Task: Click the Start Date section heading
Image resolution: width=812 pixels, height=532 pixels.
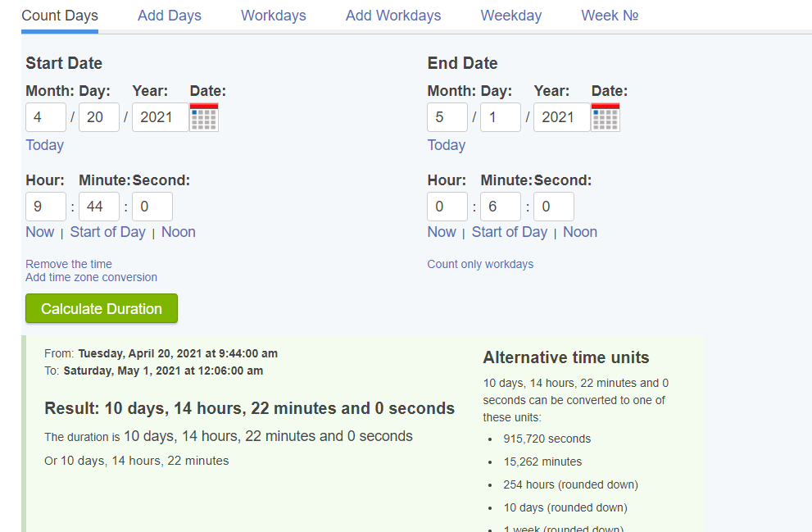Action: click(64, 63)
